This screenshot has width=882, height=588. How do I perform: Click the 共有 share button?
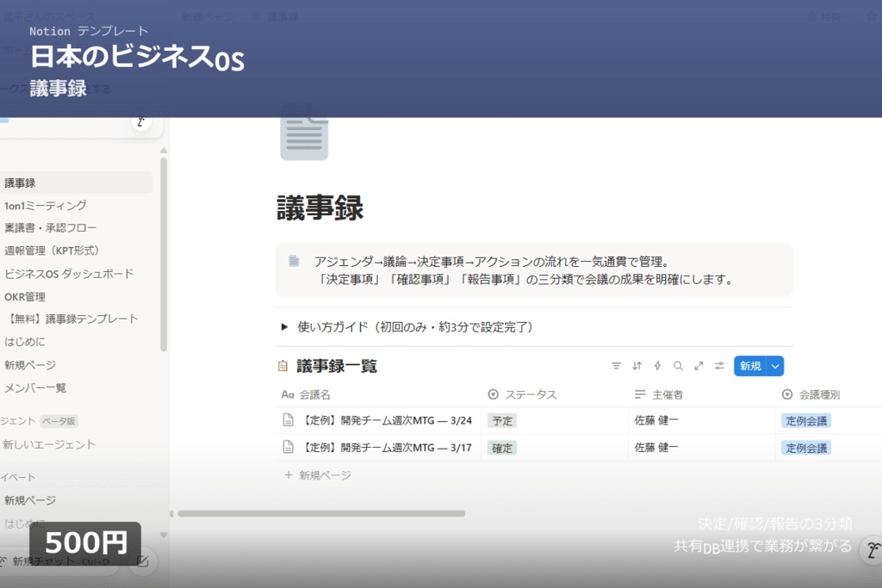click(x=832, y=16)
